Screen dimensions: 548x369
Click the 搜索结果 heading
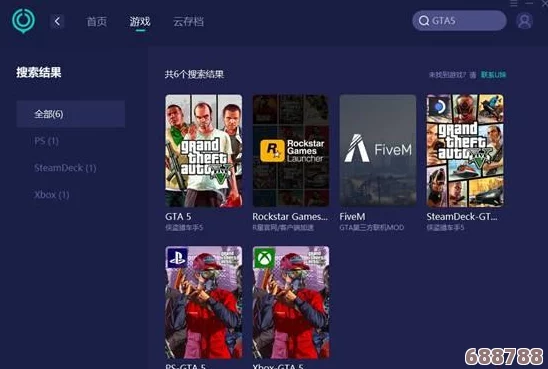[x=39, y=72]
